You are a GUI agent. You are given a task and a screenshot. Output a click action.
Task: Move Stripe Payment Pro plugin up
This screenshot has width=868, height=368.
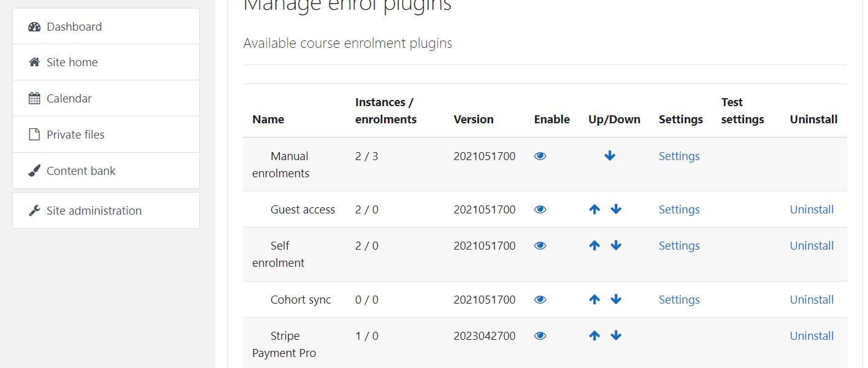(x=594, y=335)
